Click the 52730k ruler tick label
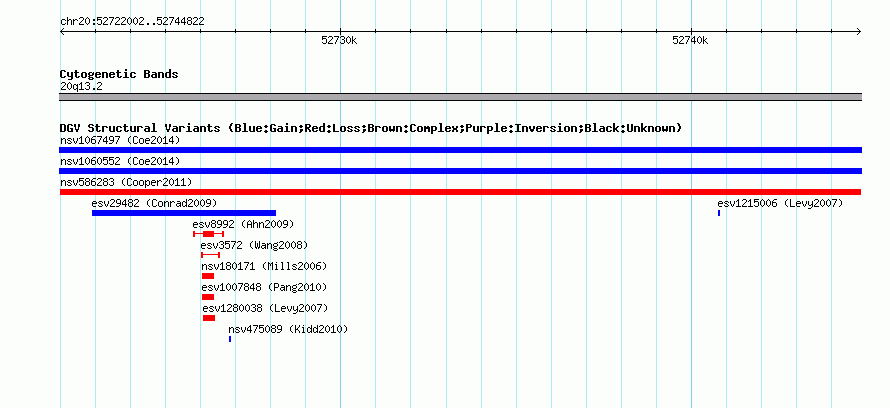This screenshot has width=890, height=408. coord(339,40)
